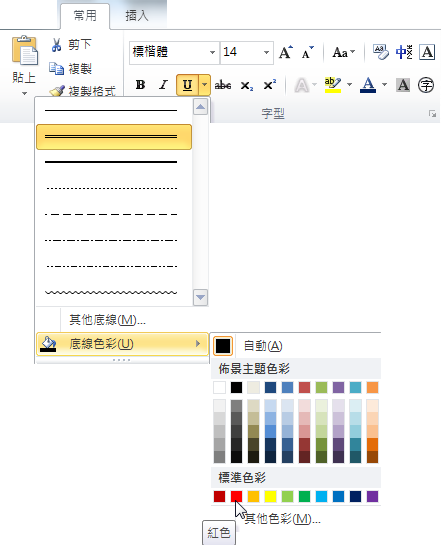Shrink font size with small A icon

click(308, 52)
